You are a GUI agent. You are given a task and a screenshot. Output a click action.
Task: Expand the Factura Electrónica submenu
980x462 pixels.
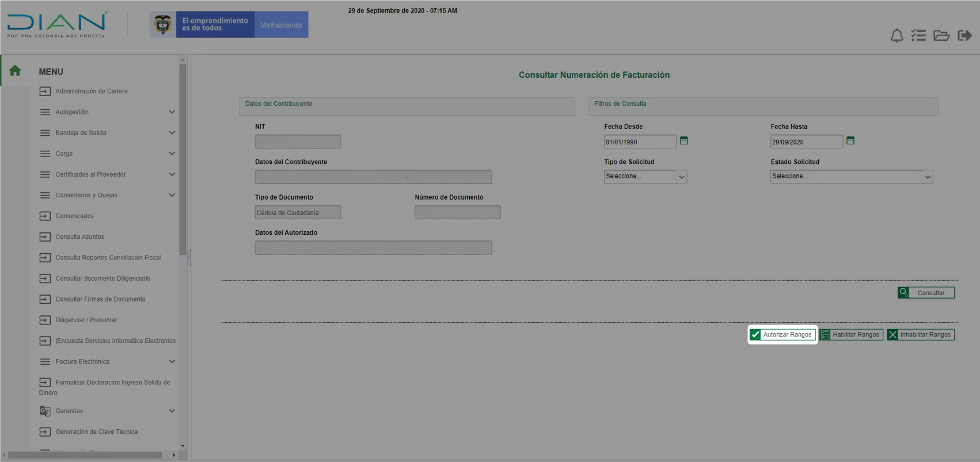click(x=172, y=362)
